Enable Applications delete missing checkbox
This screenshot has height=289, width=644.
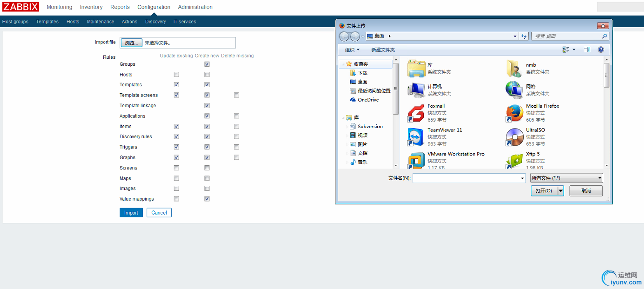click(x=237, y=116)
